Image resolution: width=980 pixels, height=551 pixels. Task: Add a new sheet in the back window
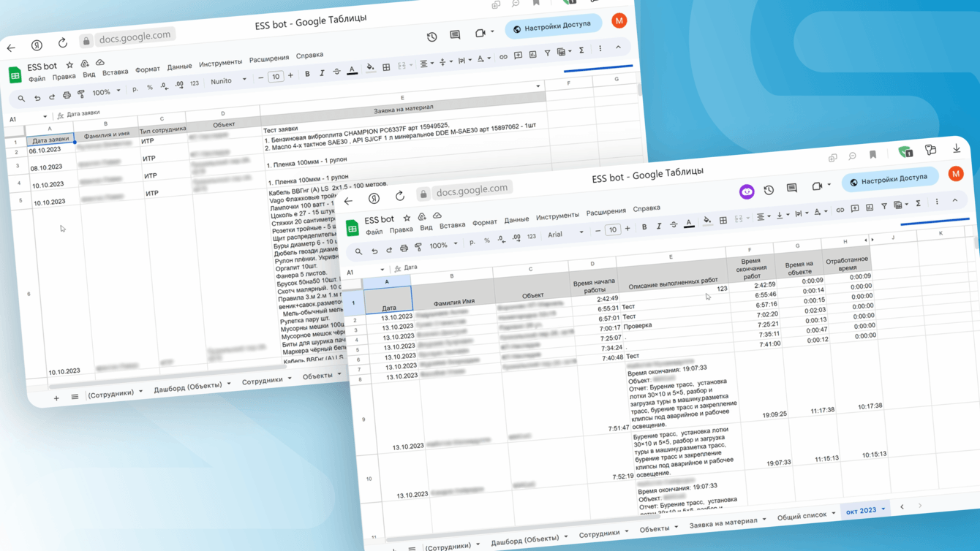tap(56, 398)
